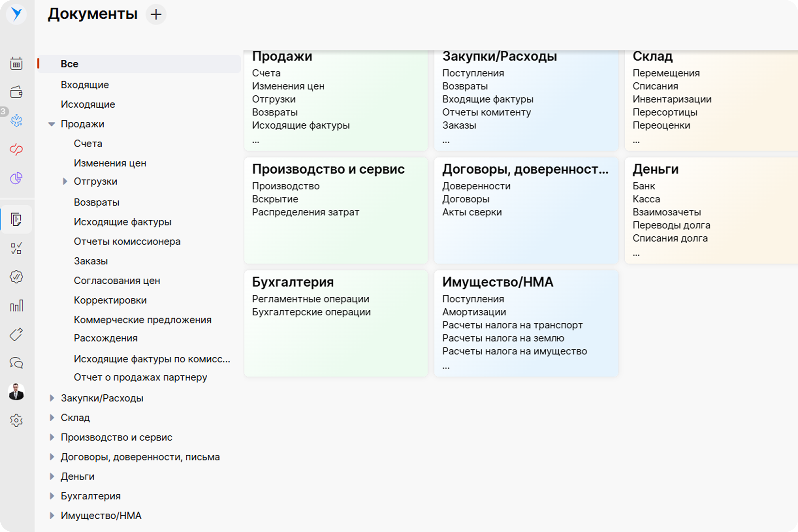
Task: Select Коммерческие предложения in the tree
Action: (x=143, y=320)
